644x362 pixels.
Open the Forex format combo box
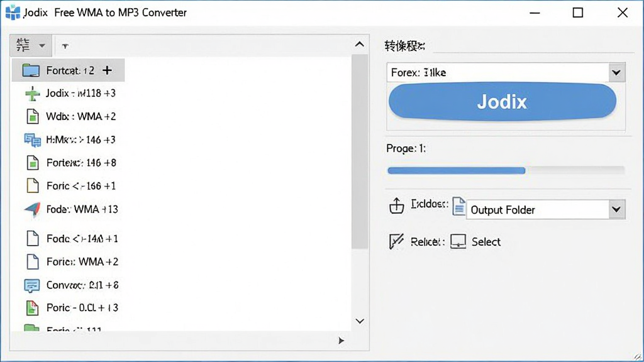coord(506,73)
